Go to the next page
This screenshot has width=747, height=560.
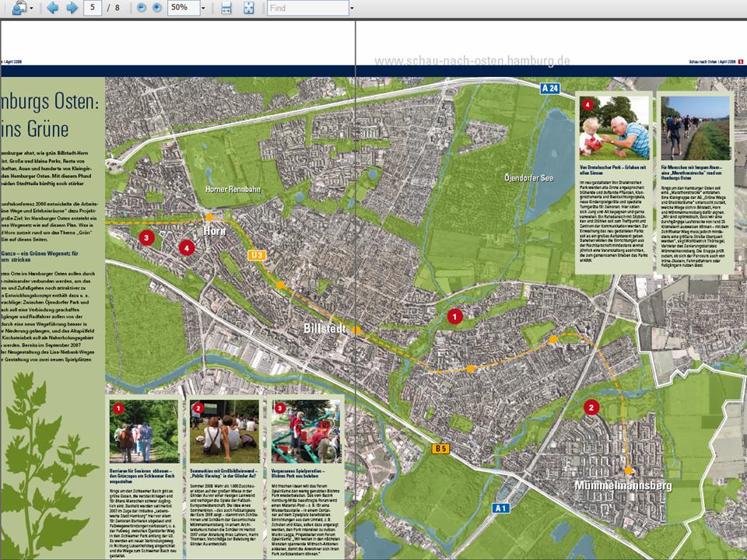[x=72, y=8]
